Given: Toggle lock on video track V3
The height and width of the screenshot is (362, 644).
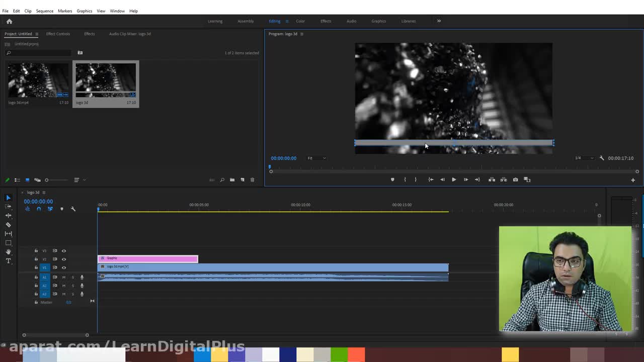Looking at the screenshot, I should [36, 251].
